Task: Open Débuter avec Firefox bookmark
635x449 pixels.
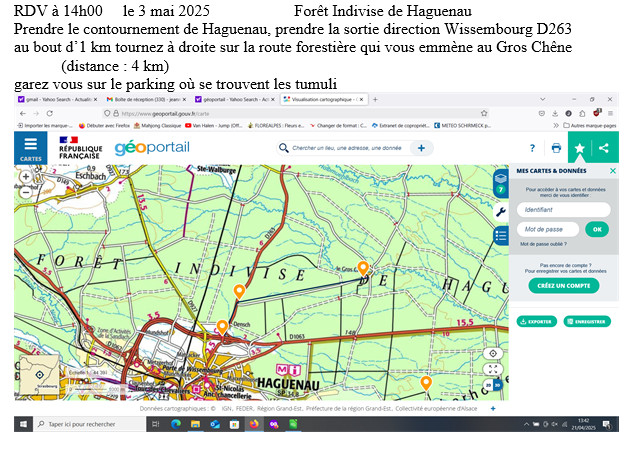Action: [104, 126]
